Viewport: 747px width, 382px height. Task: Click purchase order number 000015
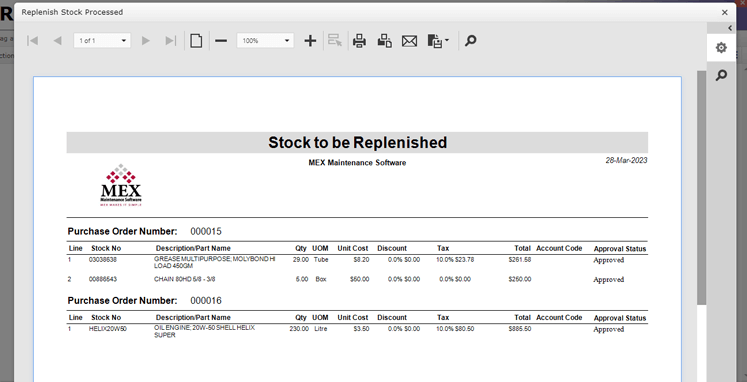[206, 231]
